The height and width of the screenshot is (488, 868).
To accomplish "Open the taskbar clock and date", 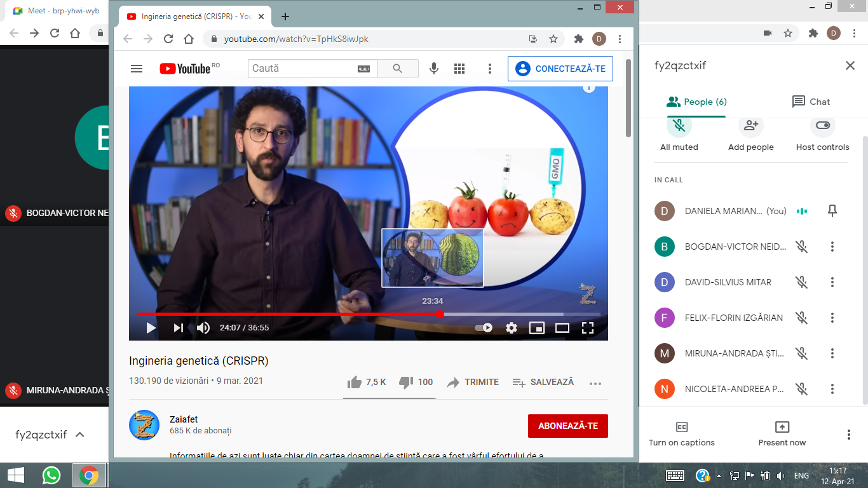I will tap(838, 475).
